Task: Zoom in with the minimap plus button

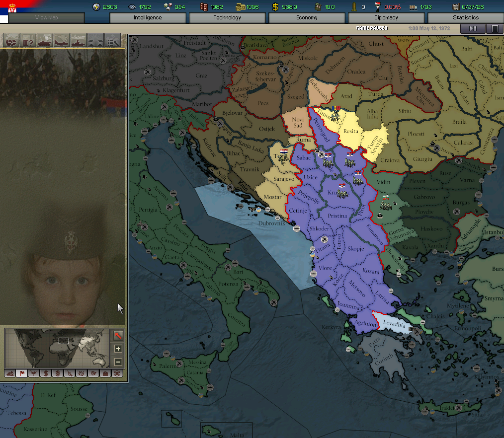Action: 118,349
